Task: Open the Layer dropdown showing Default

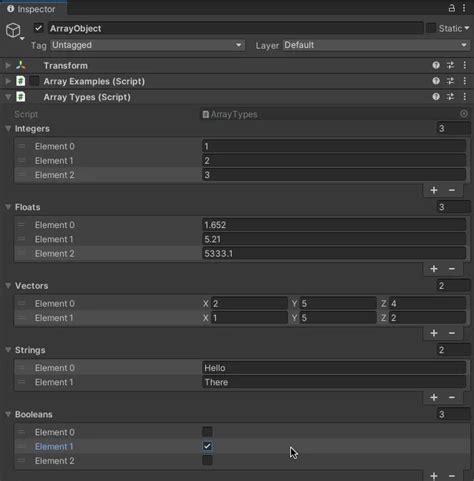Action: pyautogui.click(x=376, y=45)
